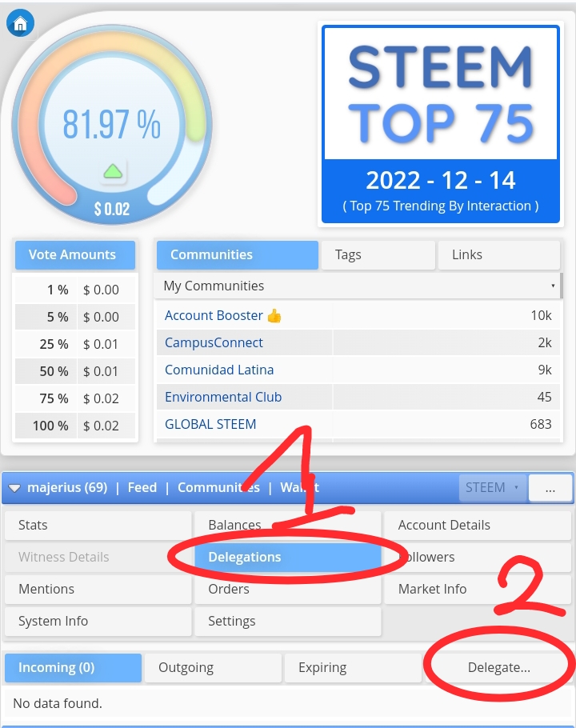The width and height of the screenshot is (576, 728).
Task: Open the three-dots more menu
Action: pos(550,488)
